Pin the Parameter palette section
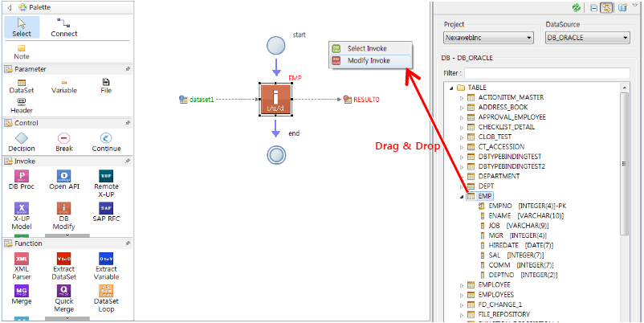644x323 pixels. pos(128,69)
